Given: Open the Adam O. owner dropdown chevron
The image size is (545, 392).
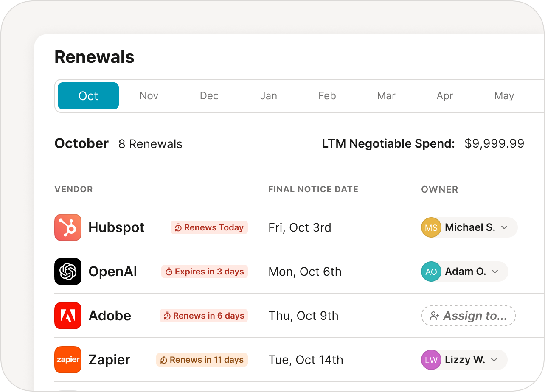Looking at the screenshot, I should tap(495, 272).
